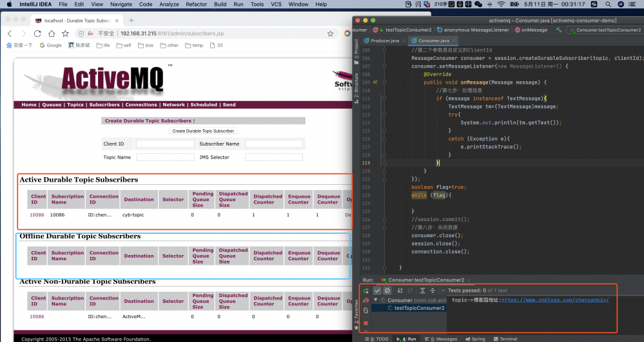
Task: Go back in the browser
Action: coord(10,33)
